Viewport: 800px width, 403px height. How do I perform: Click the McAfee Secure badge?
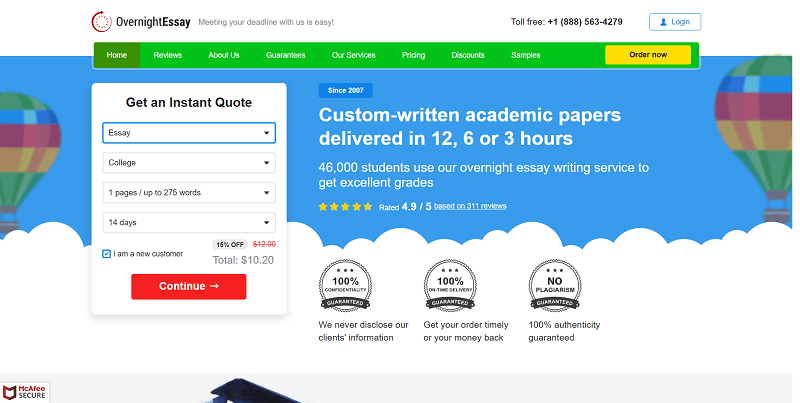24,392
